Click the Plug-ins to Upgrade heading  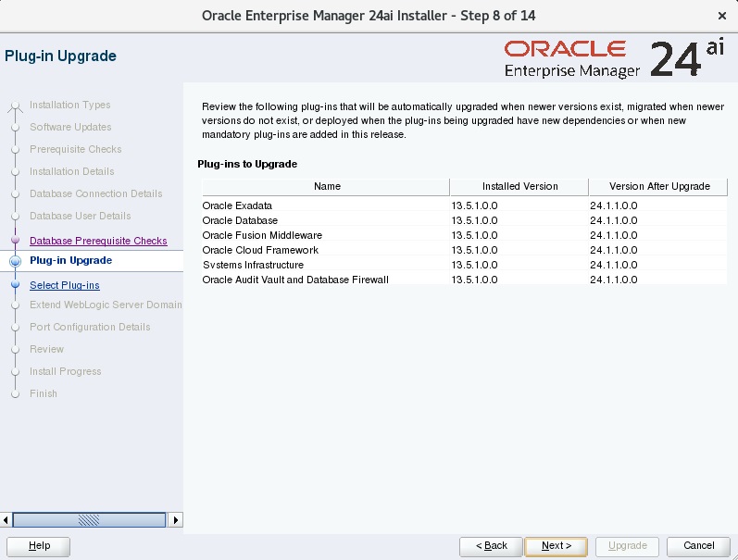point(247,164)
